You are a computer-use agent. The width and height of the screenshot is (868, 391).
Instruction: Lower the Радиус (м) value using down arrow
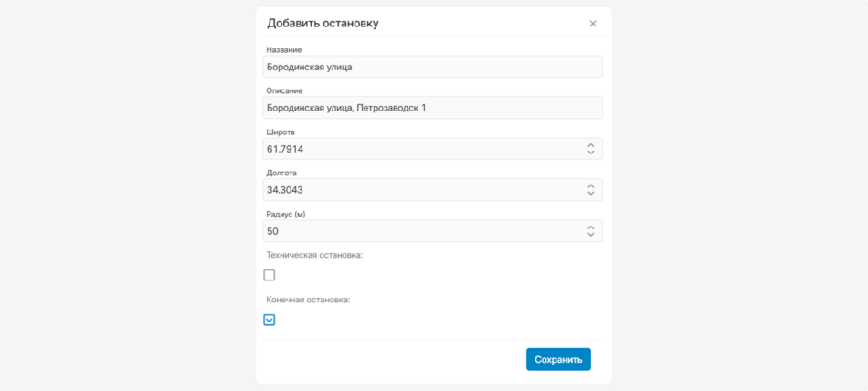(x=590, y=234)
